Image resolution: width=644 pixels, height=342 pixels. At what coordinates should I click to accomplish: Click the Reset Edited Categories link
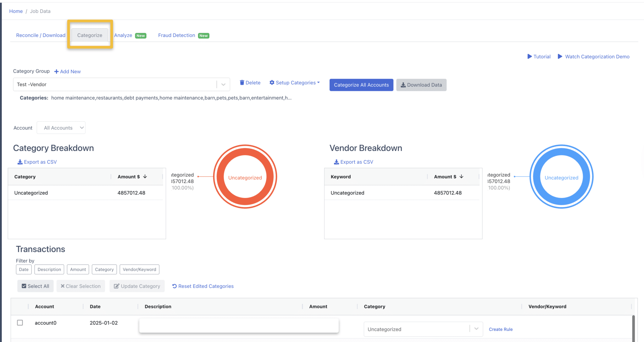point(203,286)
